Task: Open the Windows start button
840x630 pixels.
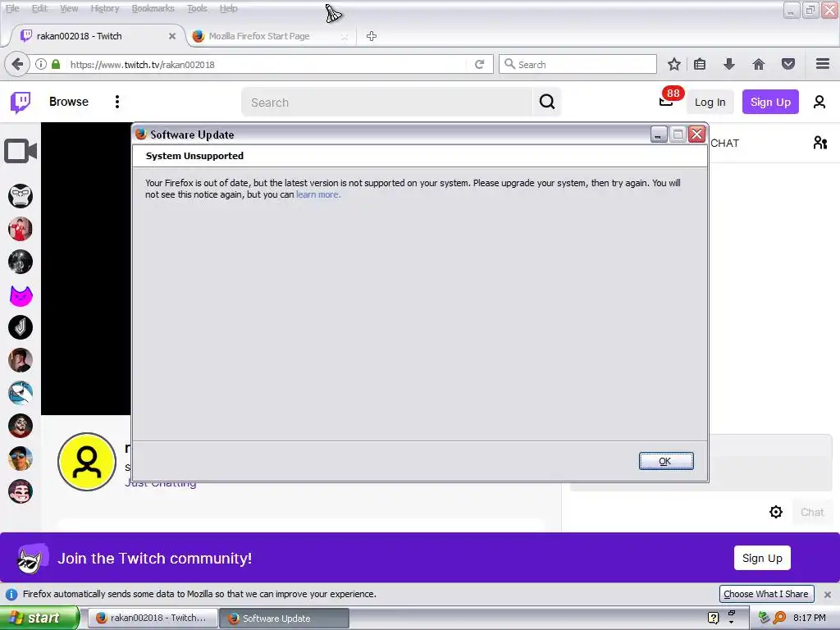Action: point(39,618)
